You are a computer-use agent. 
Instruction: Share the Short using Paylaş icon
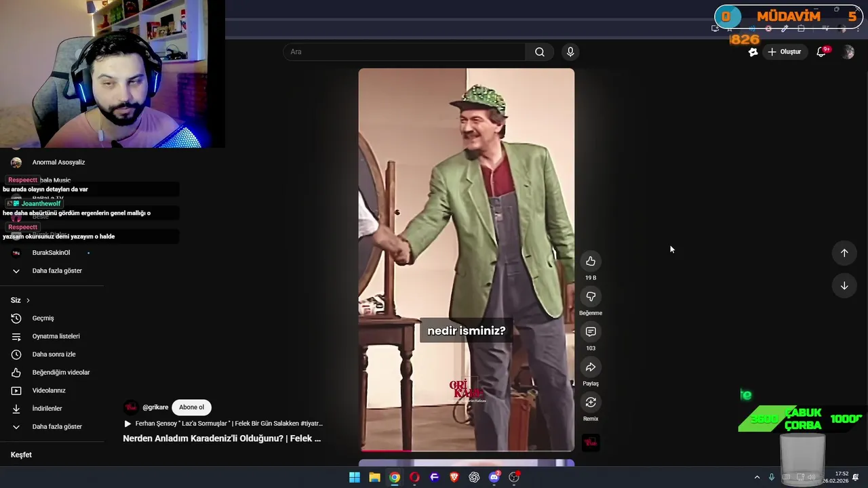click(591, 367)
